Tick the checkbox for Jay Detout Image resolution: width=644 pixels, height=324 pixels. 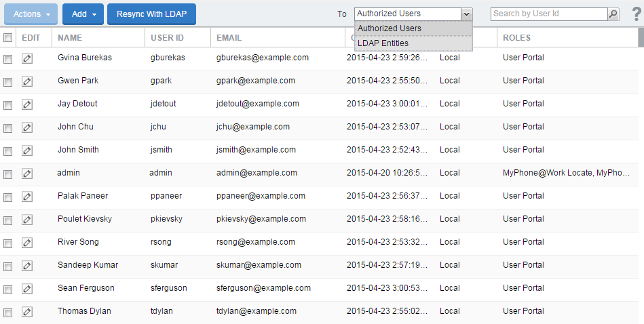coord(7,105)
